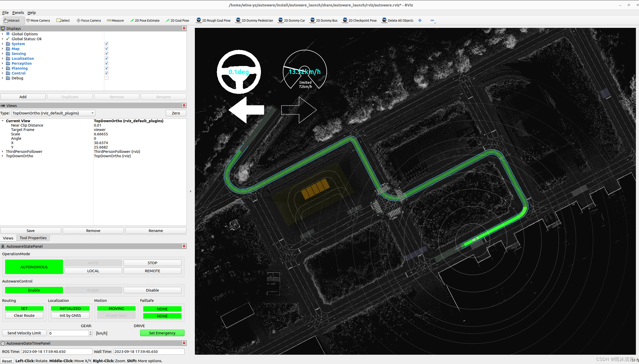
Task: Expand the Planning display group
Action: [3, 68]
